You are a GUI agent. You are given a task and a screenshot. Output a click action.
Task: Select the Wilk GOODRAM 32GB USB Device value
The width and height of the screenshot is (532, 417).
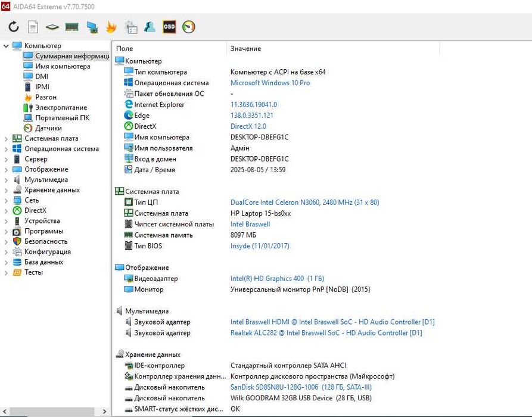click(x=301, y=398)
